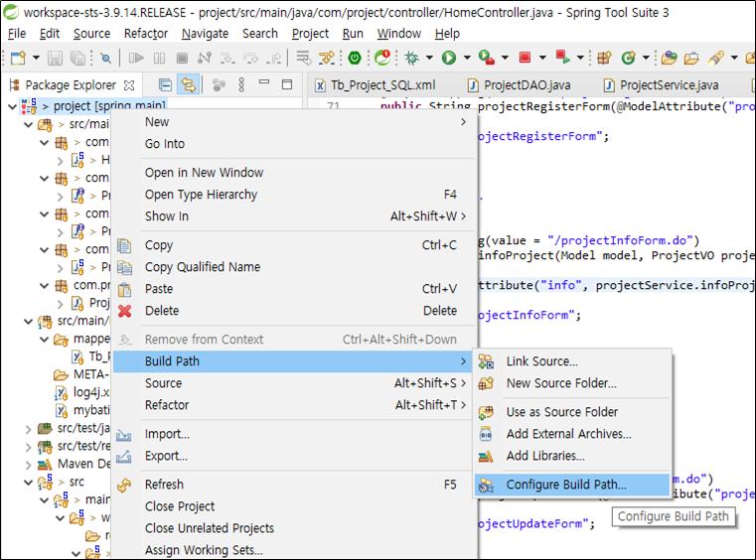Collapse the project [spring main] tree node
This screenshot has height=560, width=756.
click(13, 106)
